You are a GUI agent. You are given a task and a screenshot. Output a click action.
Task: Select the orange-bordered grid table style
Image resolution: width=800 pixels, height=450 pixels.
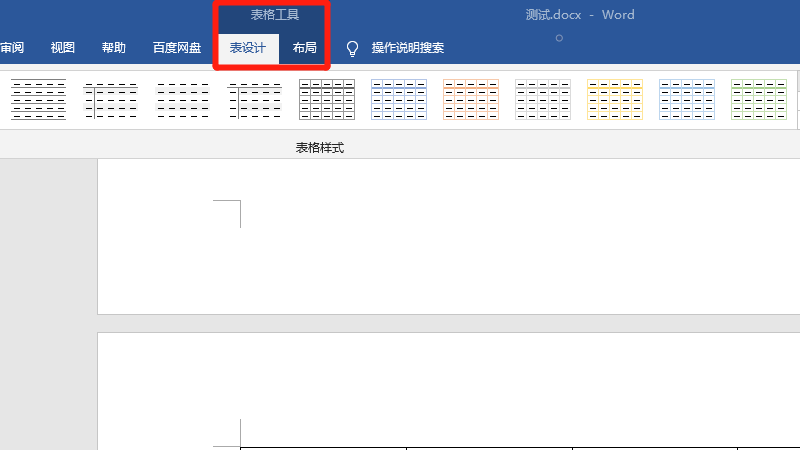pyautogui.click(x=471, y=100)
